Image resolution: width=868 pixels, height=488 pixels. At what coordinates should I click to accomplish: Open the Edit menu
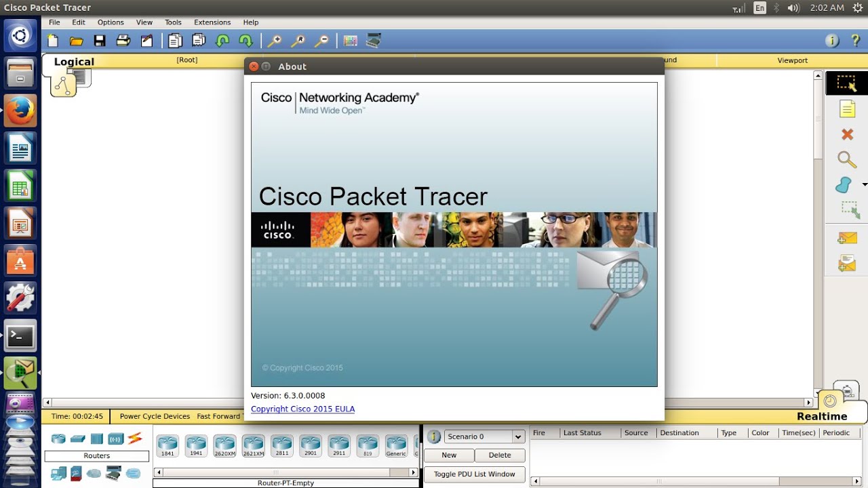click(x=79, y=22)
